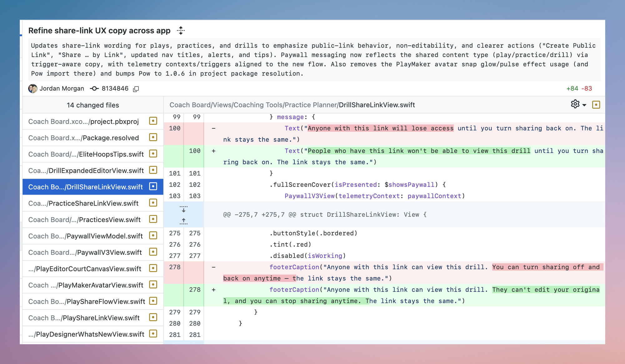Click the commit title 'Refine share-link UX copy across app'
Screen dimensions: 625x364
pos(99,31)
